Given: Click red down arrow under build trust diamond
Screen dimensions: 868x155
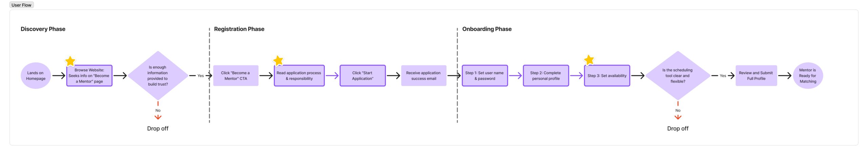Looking at the screenshot, I should point(158,117).
